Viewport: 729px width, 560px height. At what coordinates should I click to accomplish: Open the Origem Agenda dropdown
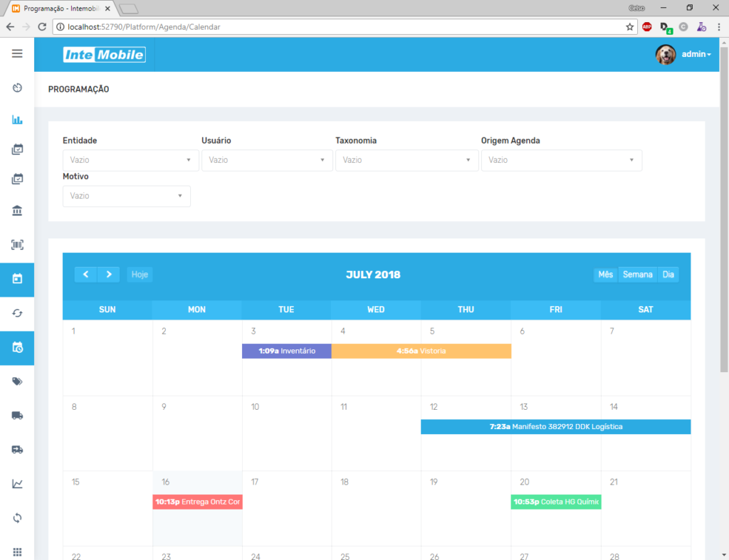(561, 160)
